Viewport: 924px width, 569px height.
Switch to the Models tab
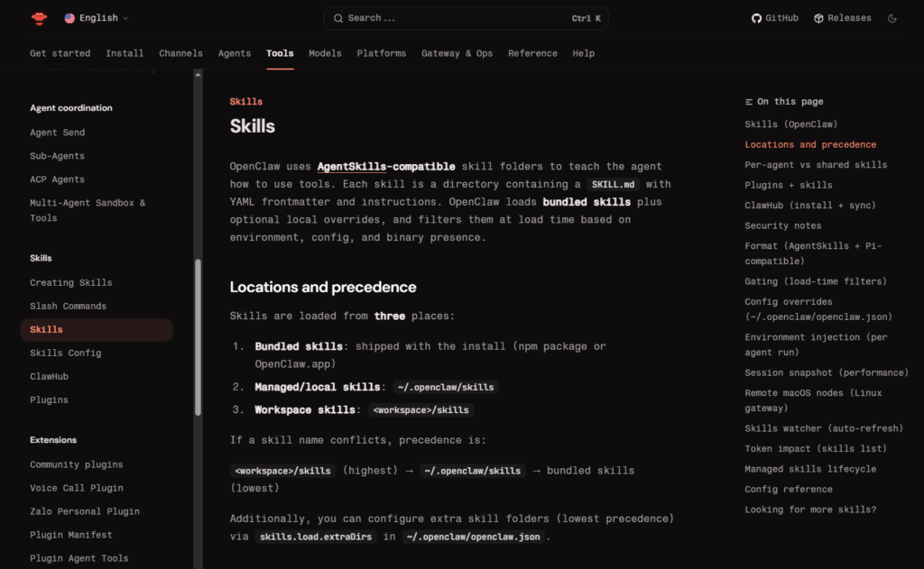(325, 53)
